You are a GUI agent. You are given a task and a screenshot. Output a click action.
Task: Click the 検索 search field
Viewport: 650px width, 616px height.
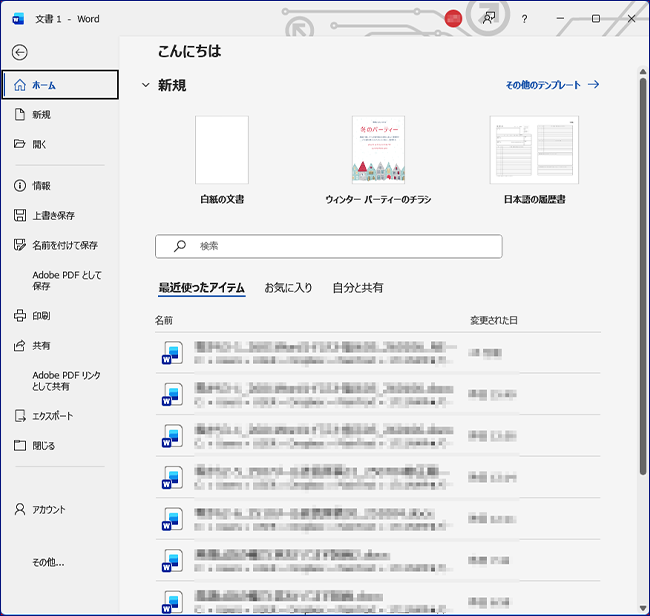pyautogui.click(x=328, y=246)
